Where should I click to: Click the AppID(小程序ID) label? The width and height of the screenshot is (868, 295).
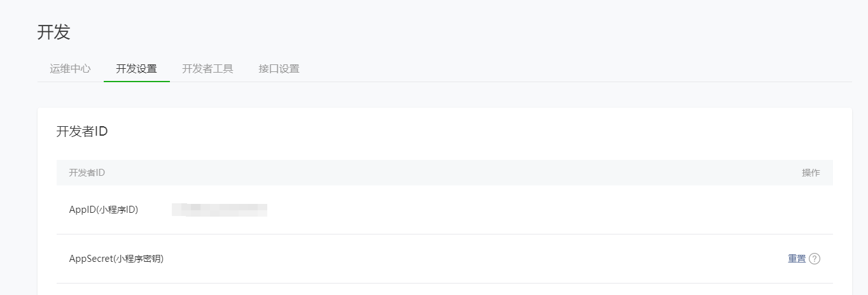coord(104,210)
